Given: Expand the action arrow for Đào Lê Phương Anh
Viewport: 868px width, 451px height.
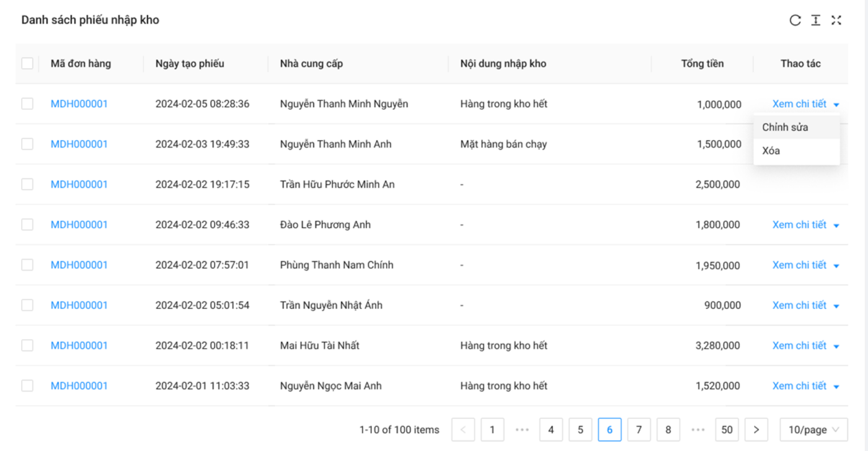Looking at the screenshot, I should tap(836, 225).
